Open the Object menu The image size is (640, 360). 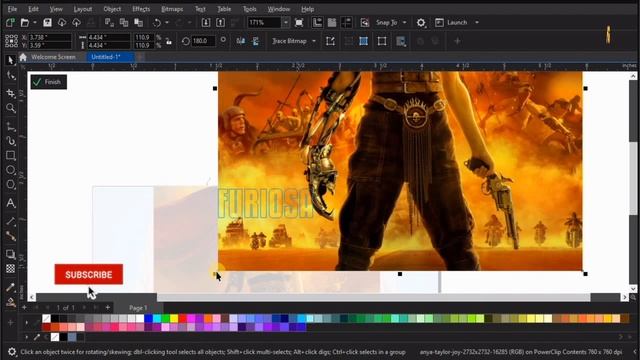112,9
